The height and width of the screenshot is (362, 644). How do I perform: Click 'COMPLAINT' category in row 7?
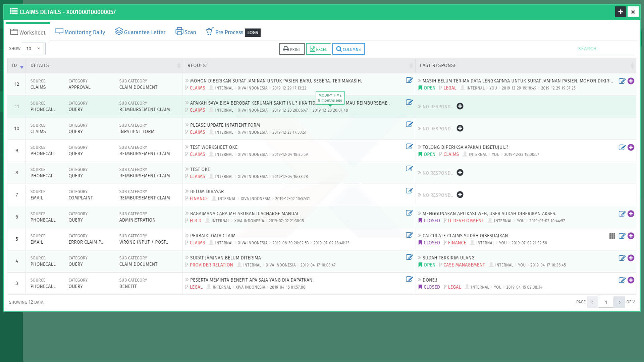(80, 198)
